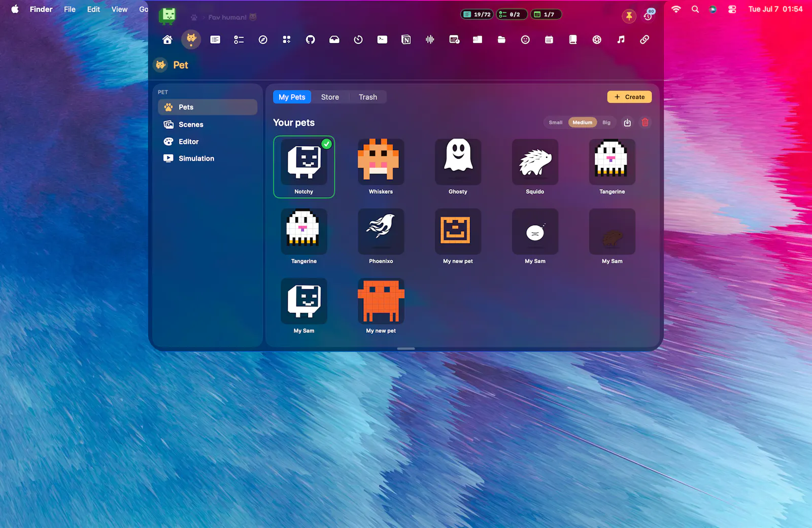Open the folder icon in toolbar
812x528 pixels.
pyautogui.click(x=501, y=40)
